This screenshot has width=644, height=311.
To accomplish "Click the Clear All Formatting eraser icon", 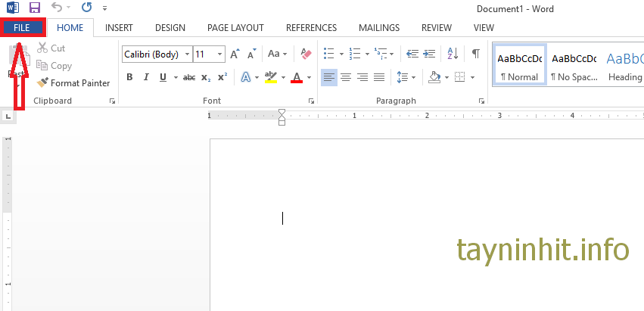I will coord(306,54).
